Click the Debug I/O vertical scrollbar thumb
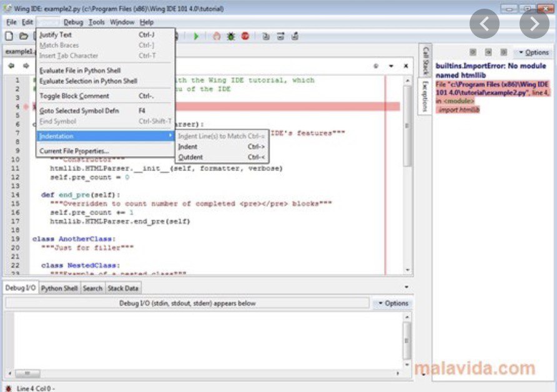Image resolution: width=557 pixels, height=392 pixels. click(x=407, y=341)
